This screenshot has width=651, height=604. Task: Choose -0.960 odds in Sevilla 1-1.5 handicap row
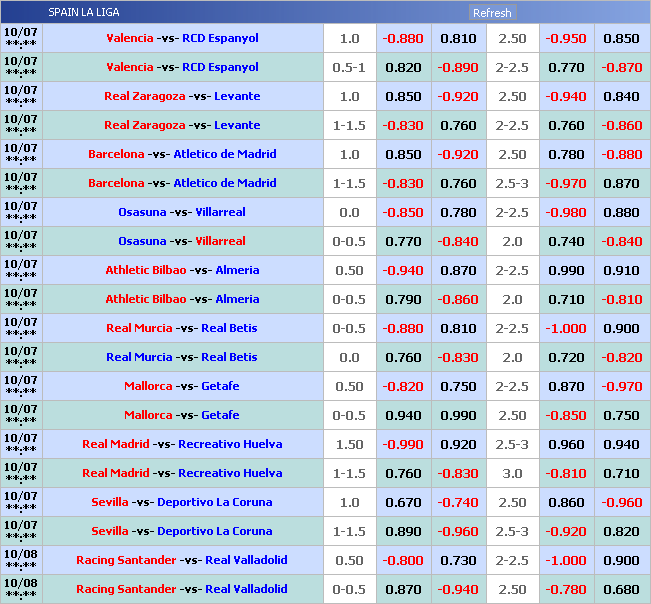coord(458,531)
